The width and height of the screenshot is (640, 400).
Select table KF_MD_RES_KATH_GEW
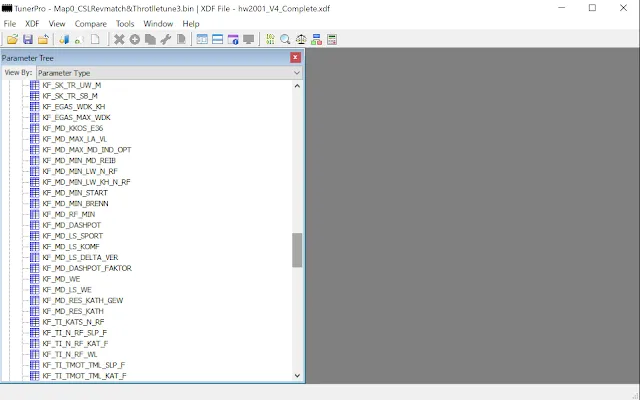coord(83,300)
